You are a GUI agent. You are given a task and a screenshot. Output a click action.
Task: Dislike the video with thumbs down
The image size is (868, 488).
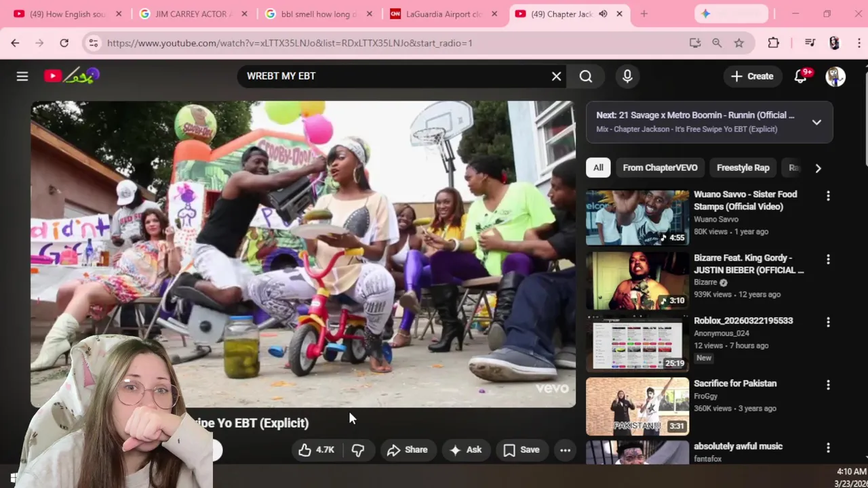coord(358,450)
